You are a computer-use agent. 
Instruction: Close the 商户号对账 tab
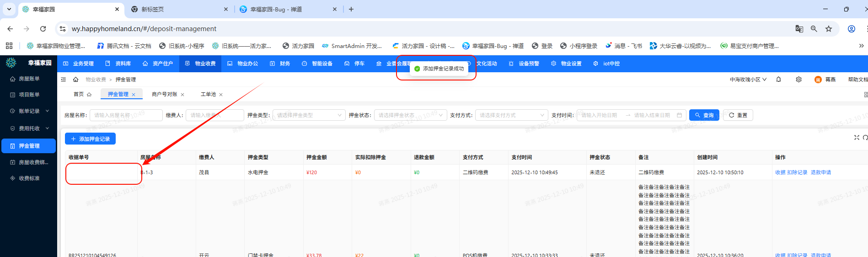[x=182, y=95]
